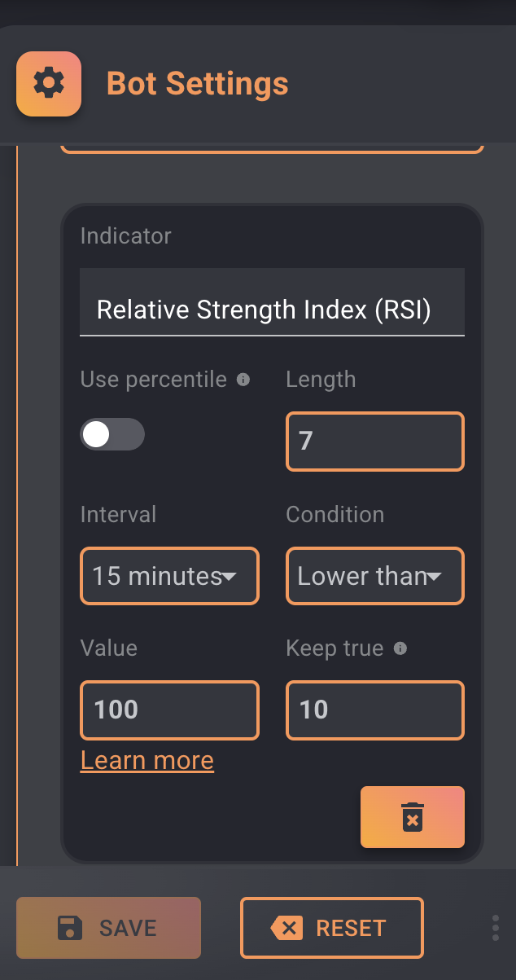Open the three-dot more options menu
This screenshot has width=516, height=980.
[x=496, y=928]
